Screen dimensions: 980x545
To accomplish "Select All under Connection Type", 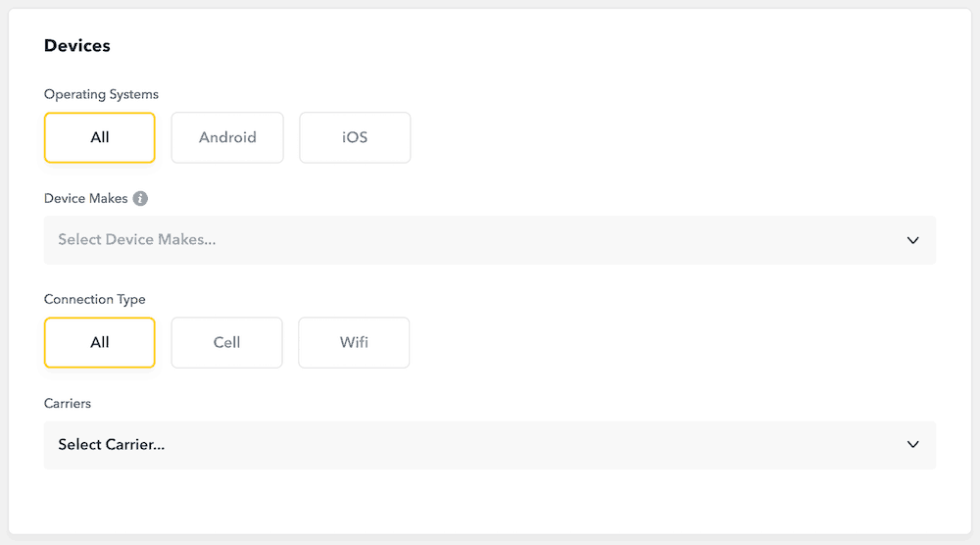I will click(x=100, y=342).
